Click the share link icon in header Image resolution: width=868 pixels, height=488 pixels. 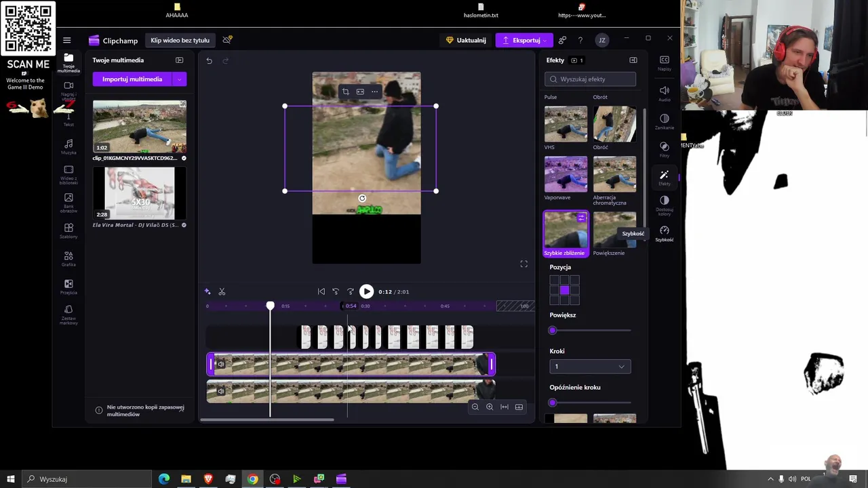(562, 40)
